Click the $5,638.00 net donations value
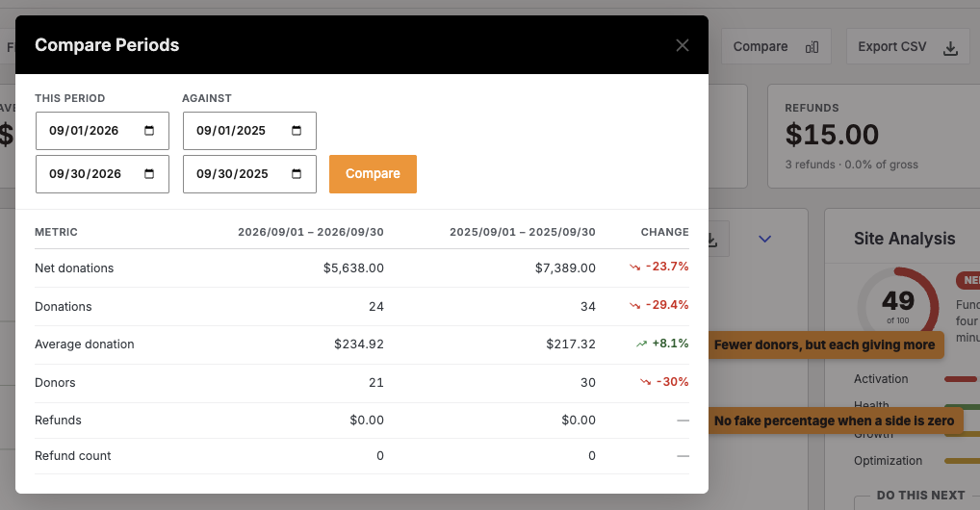The width and height of the screenshot is (980, 510). [x=353, y=268]
